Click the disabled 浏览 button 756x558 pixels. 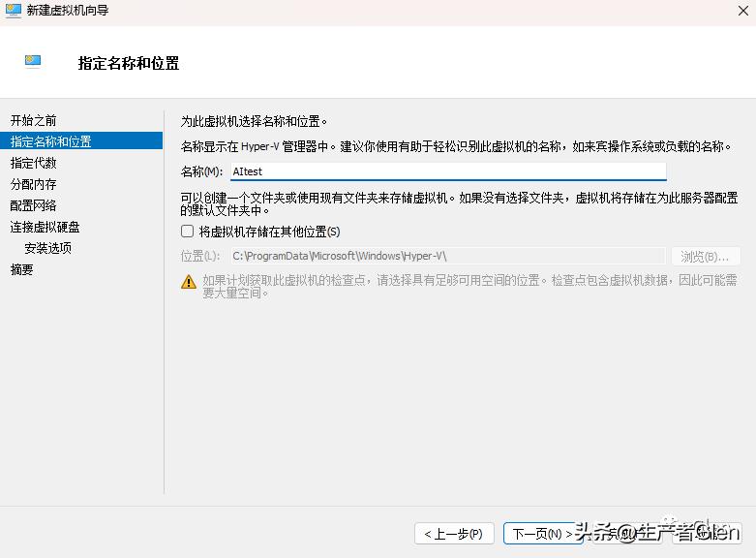pos(706,257)
